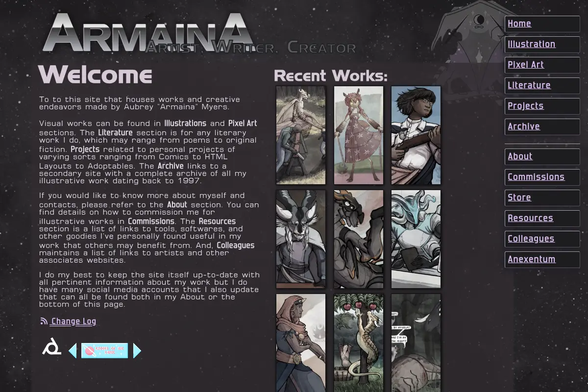This screenshot has height=392, width=588.
Task: Open Commissions in the sidebar menu
Action: pos(542,177)
